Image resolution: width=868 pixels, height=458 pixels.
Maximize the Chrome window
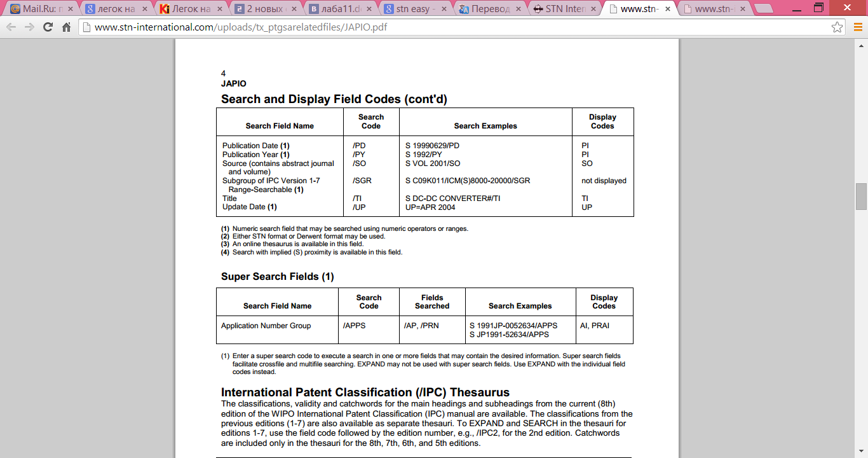[x=818, y=7]
